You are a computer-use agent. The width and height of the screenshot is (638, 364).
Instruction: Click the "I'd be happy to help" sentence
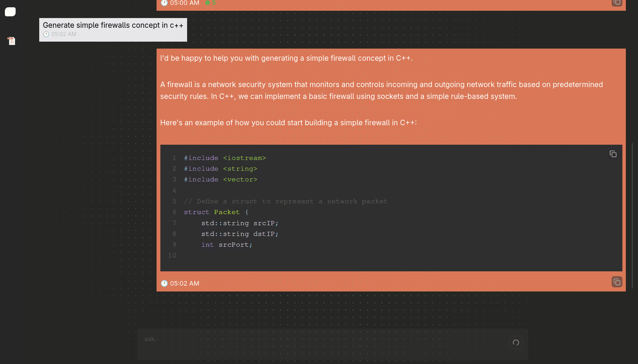click(286, 58)
